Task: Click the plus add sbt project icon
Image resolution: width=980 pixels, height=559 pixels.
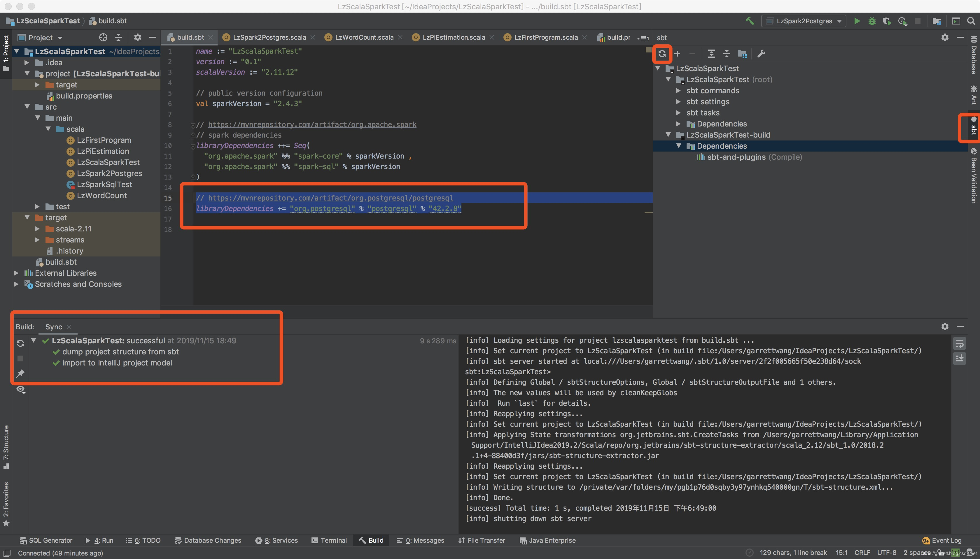Action: click(x=677, y=54)
